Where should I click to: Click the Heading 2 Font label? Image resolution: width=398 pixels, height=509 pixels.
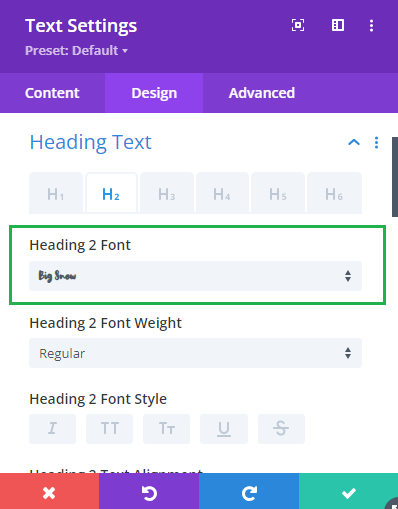(80, 245)
